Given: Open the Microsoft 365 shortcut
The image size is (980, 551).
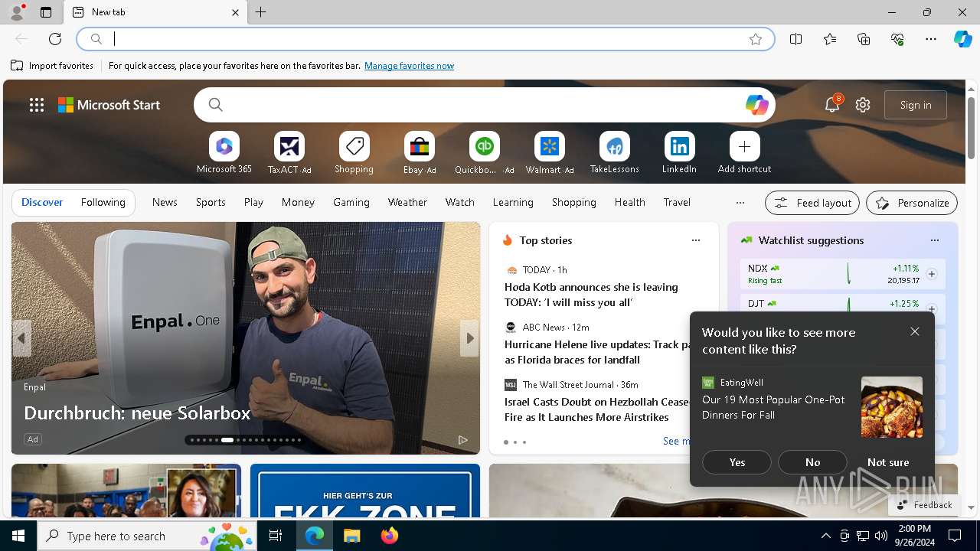Looking at the screenshot, I should pyautogui.click(x=224, y=153).
